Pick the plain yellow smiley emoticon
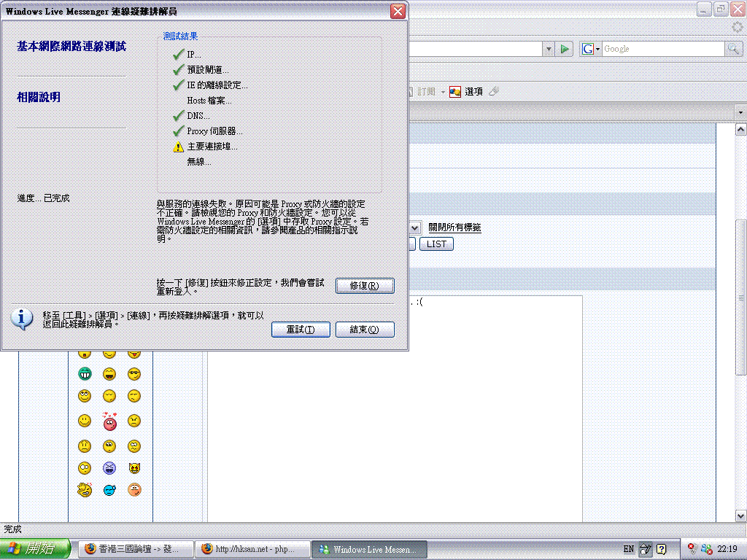 coord(85,421)
